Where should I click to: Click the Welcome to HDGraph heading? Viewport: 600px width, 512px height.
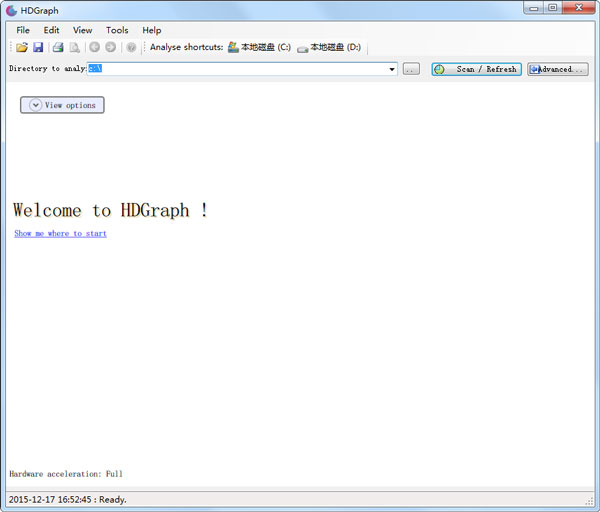coord(110,210)
